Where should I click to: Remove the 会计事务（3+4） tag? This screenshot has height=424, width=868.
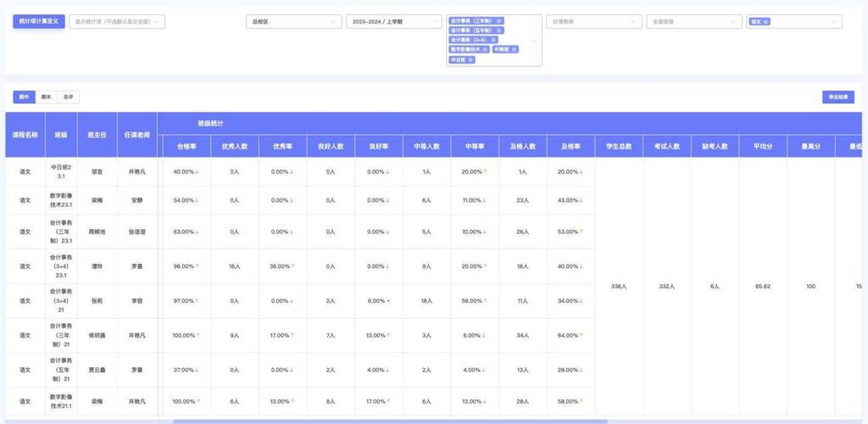coord(492,40)
